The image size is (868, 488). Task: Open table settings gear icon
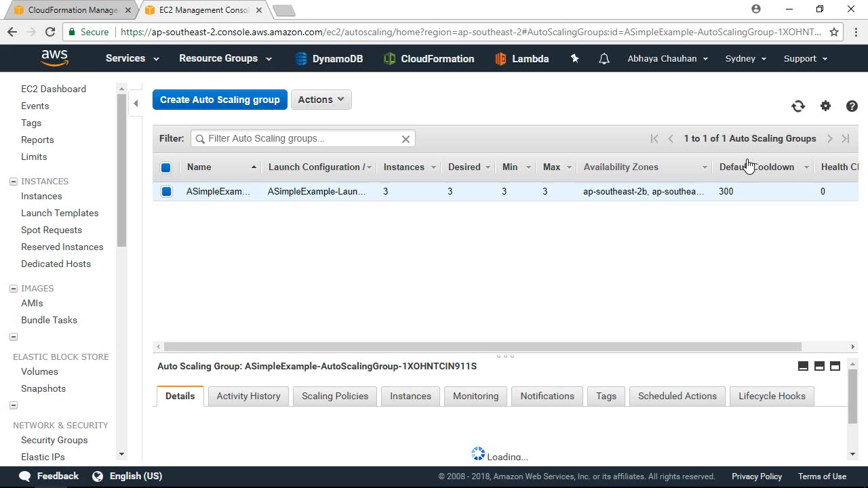825,106
